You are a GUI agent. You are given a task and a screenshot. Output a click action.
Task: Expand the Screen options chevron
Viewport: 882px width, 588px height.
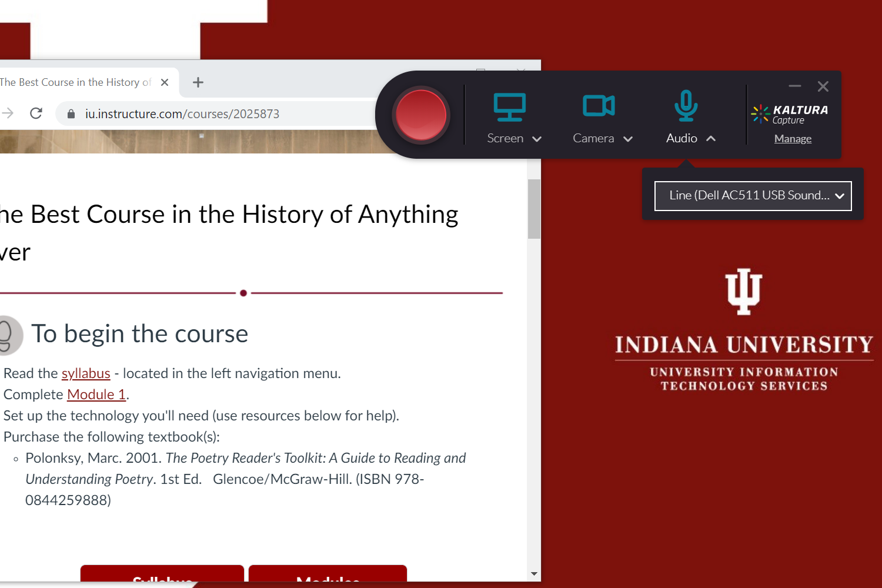[x=537, y=139]
